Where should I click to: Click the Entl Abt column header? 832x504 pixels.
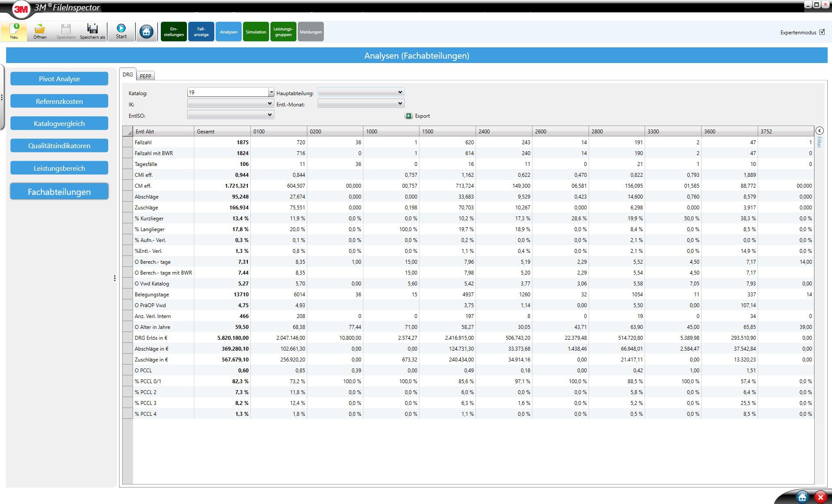[163, 131]
